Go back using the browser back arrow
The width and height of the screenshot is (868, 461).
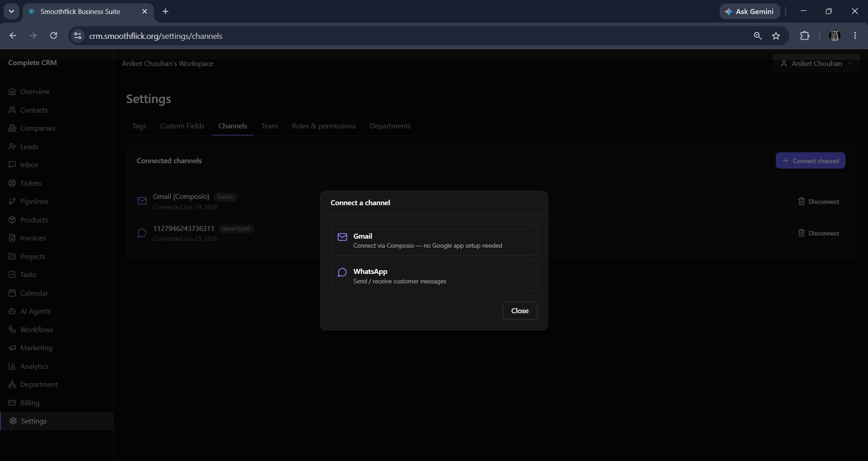point(13,36)
